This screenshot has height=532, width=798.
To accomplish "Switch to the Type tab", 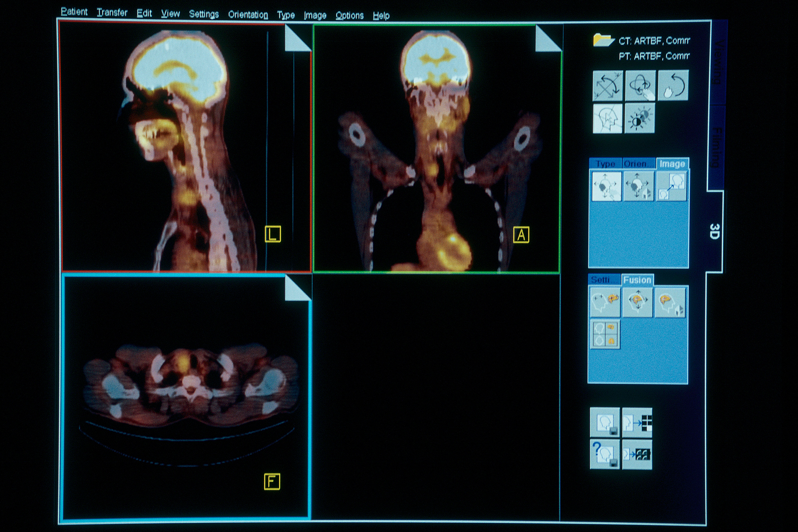I will tap(606, 163).
